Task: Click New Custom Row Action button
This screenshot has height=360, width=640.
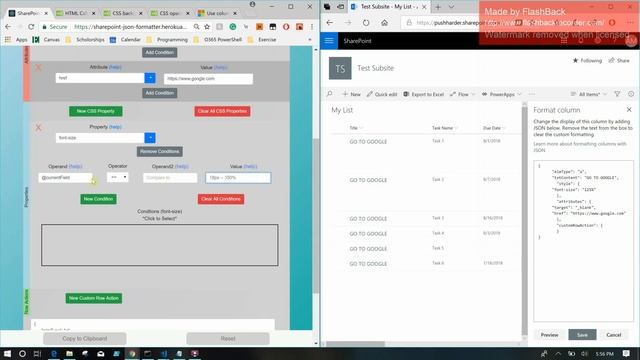Action: pyautogui.click(x=93, y=298)
